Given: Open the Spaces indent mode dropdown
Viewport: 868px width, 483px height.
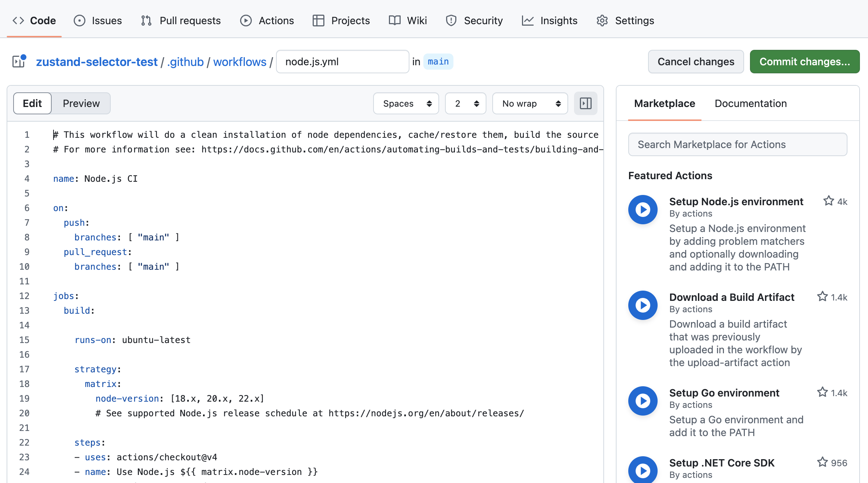Looking at the screenshot, I should pos(406,104).
